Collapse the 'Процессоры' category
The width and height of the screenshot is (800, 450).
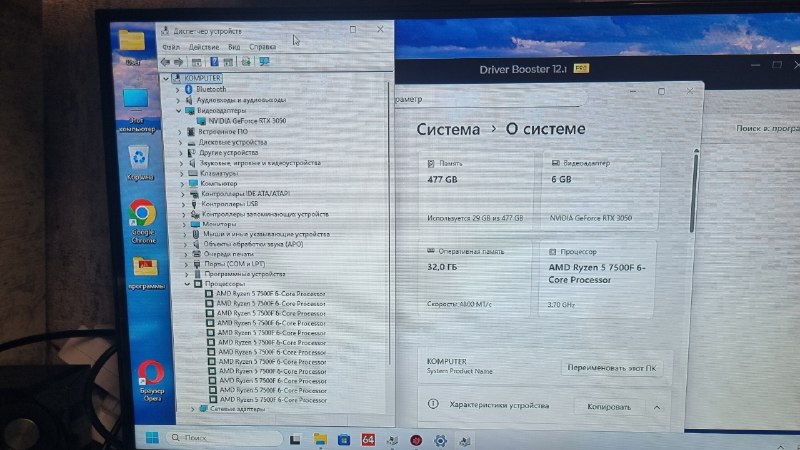(x=186, y=284)
